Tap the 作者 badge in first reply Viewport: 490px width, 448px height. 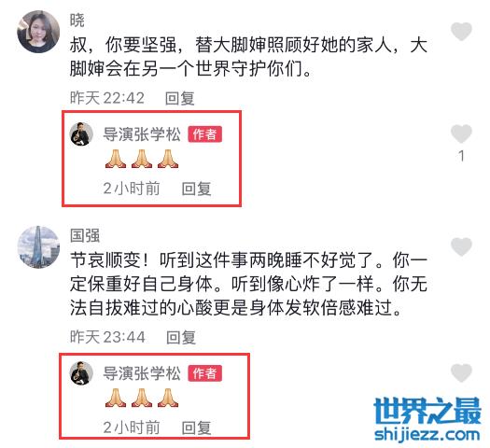(205, 134)
